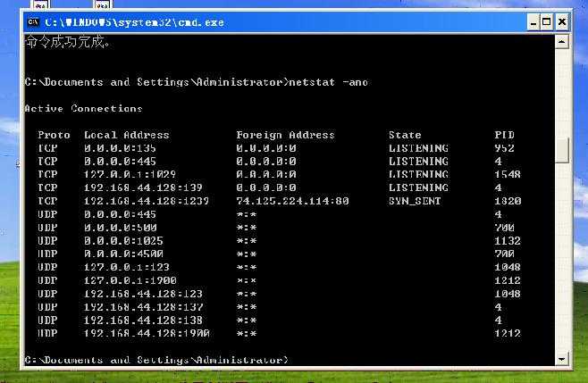Click the vertical scrollbar thumb
This screenshot has width=588, height=383.
(x=561, y=149)
